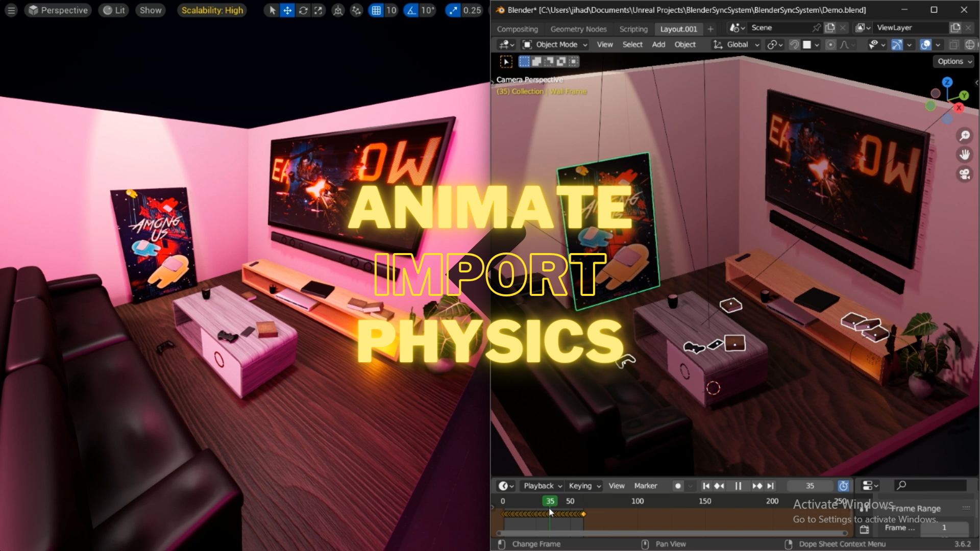The width and height of the screenshot is (980, 551).
Task: Open the snapping element options
Action: (811, 45)
